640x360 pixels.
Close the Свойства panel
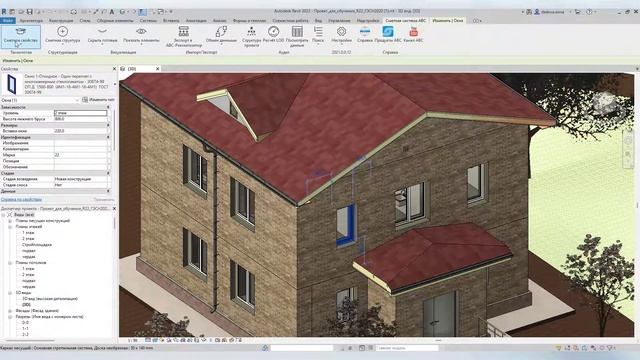point(114,69)
